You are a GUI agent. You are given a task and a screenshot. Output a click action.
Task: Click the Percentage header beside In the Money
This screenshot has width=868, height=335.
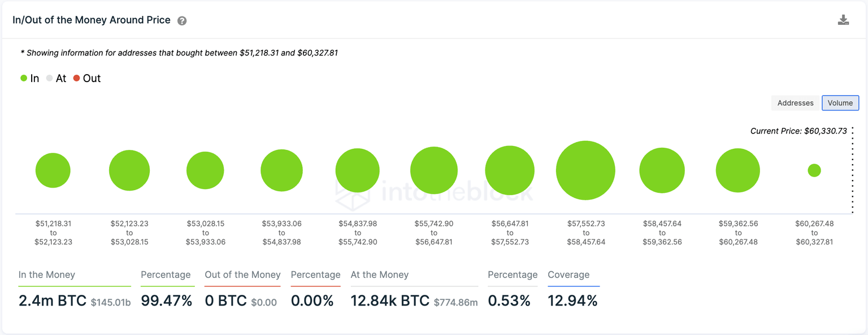(165, 274)
